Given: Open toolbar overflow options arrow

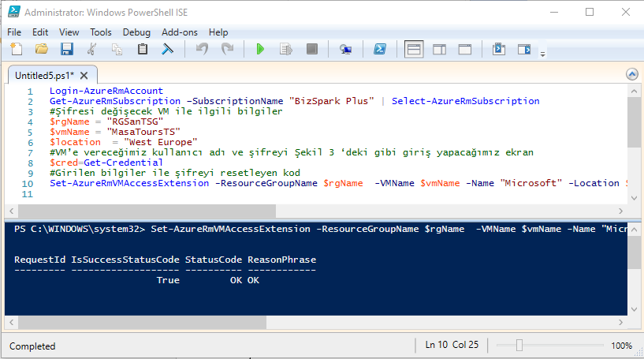Looking at the screenshot, I should pos(542,54).
